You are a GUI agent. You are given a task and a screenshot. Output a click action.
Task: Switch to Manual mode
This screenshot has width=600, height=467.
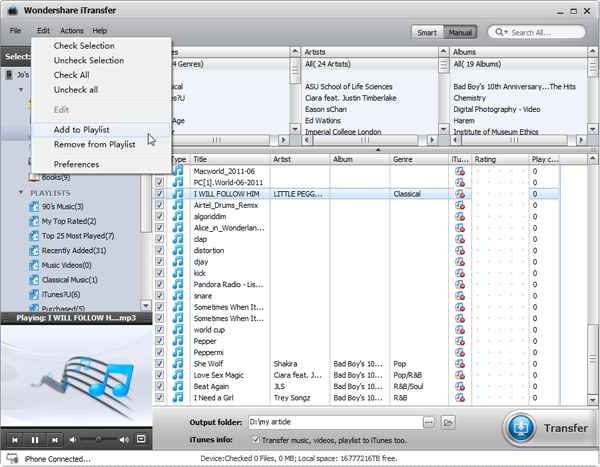(460, 33)
